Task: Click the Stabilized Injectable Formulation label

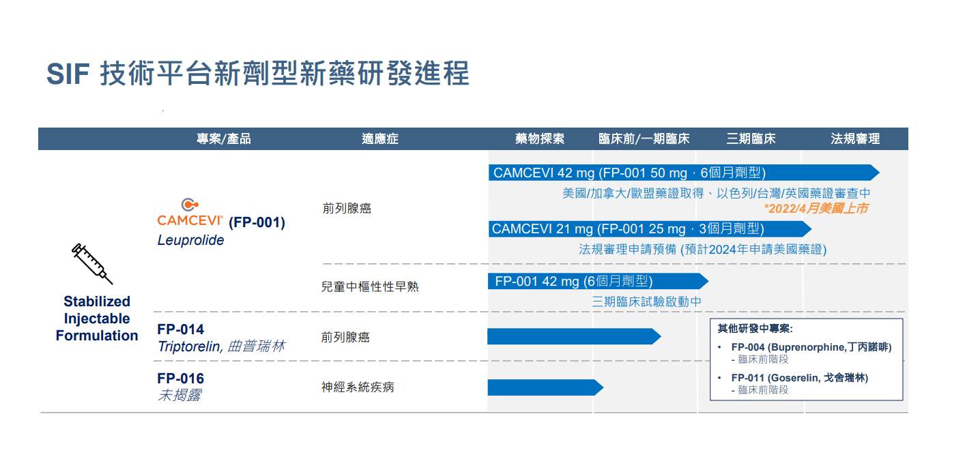Action: point(97,319)
